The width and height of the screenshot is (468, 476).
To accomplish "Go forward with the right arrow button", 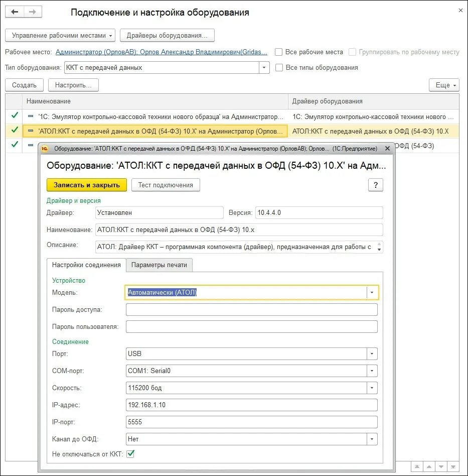I will click(x=33, y=12).
